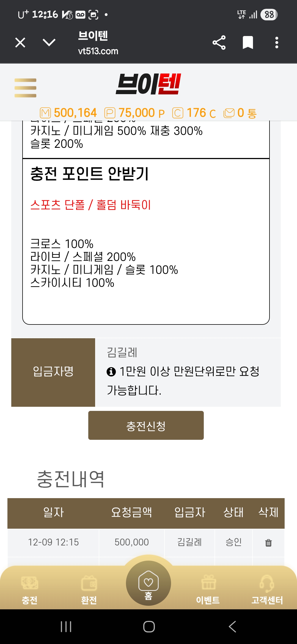Tap the share icon in the browser bar
Viewport: 297px width, 644px height.
(219, 43)
